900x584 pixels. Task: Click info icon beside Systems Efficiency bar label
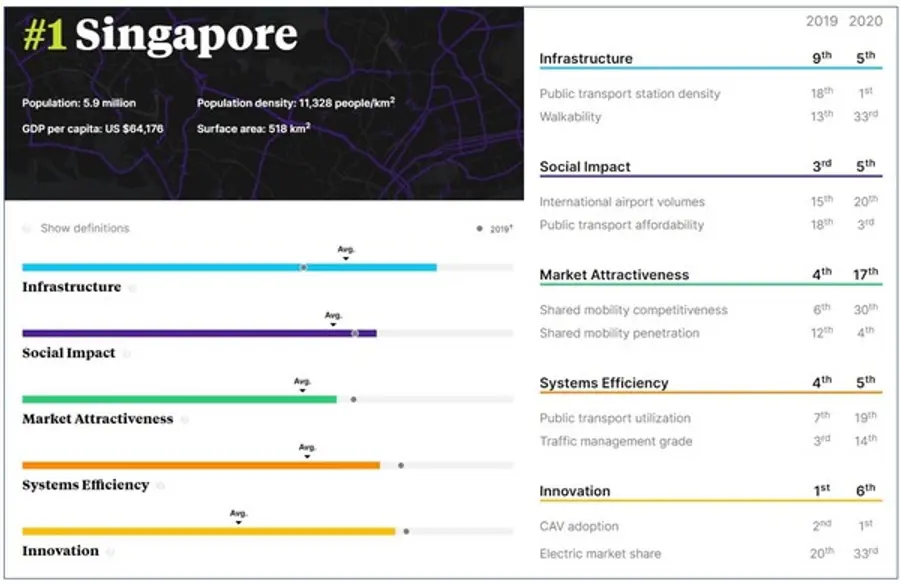point(160,486)
